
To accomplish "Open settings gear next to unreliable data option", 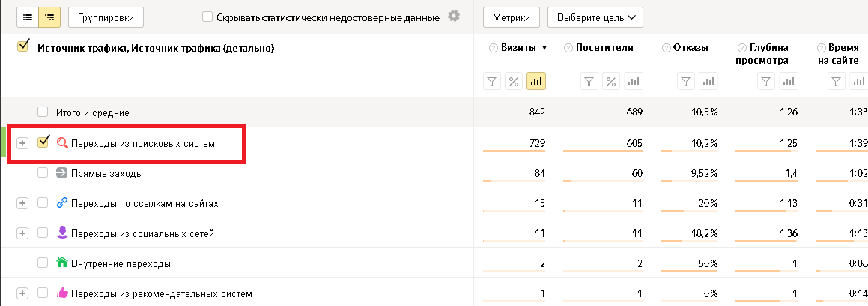I will coord(453,16).
